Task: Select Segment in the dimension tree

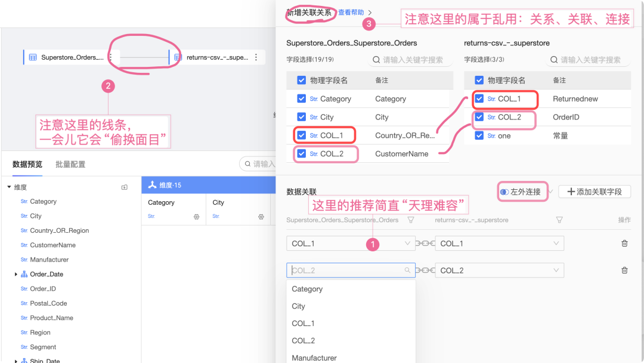Action: pos(43,347)
